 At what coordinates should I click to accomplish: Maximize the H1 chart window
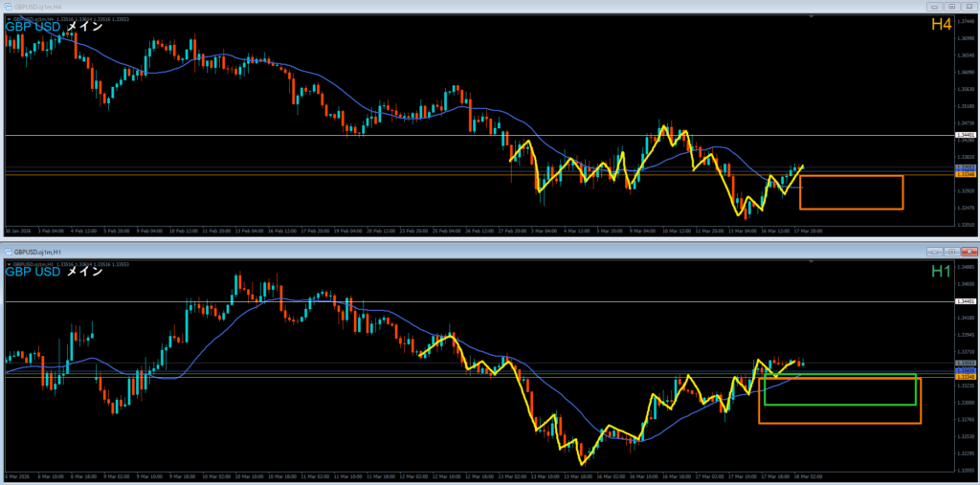click(x=951, y=251)
